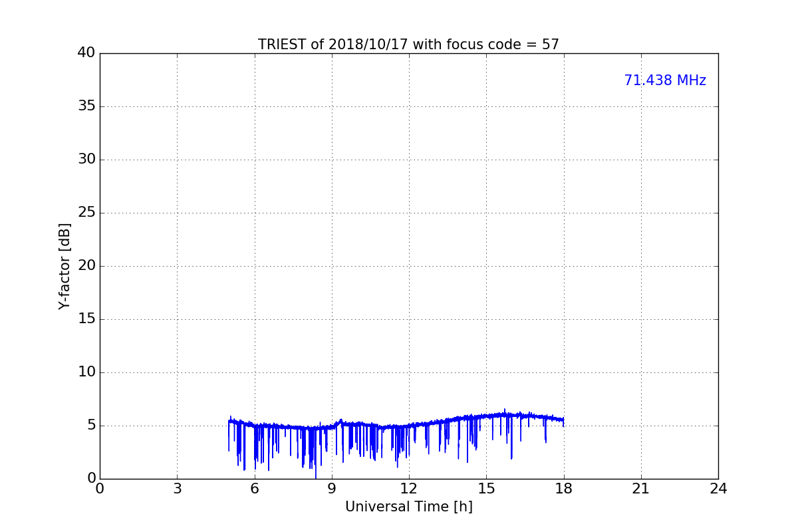
Task: Click the x-axis tick label '24'
Action: pyautogui.click(x=718, y=489)
